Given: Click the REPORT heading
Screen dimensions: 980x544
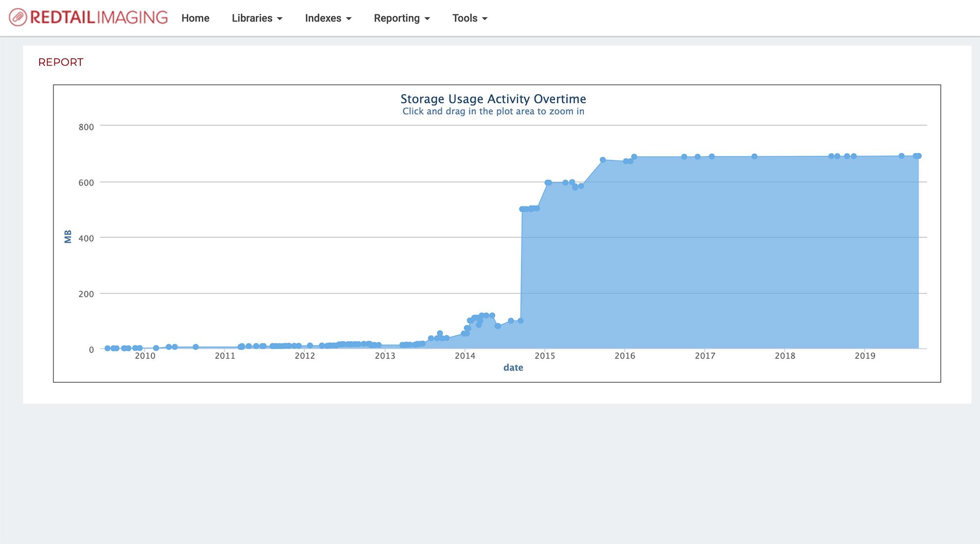Looking at the screenshot, I should (x=61, y=62).
